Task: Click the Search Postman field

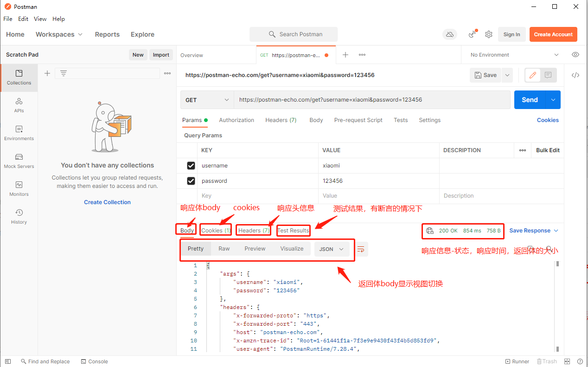Action: coord(294,34)
